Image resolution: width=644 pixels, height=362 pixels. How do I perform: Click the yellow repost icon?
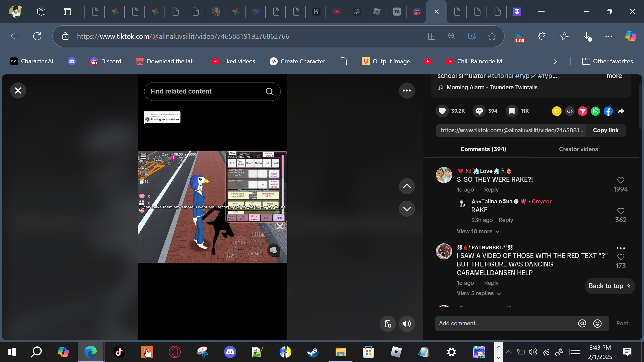[556, 111]
